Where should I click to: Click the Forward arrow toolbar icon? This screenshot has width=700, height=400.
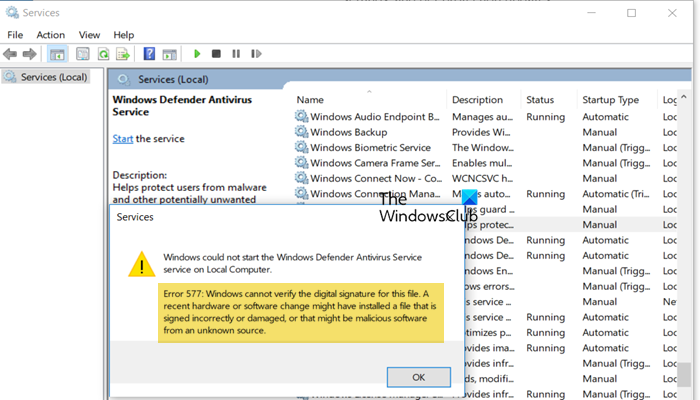tap(29, 54)
